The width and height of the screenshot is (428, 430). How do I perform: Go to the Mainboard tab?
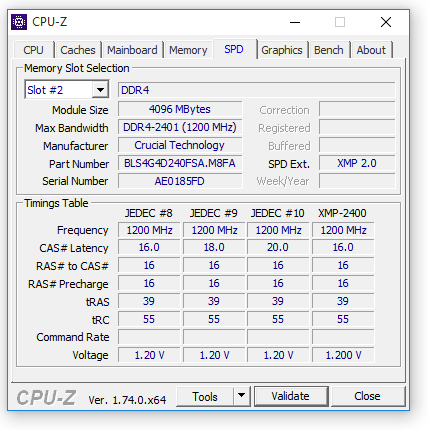tap(132, 50)
